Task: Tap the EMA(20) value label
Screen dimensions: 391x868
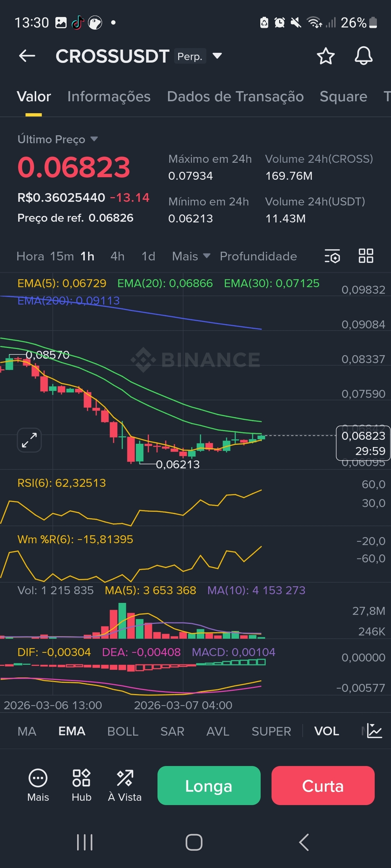Action: click(165, 283)
